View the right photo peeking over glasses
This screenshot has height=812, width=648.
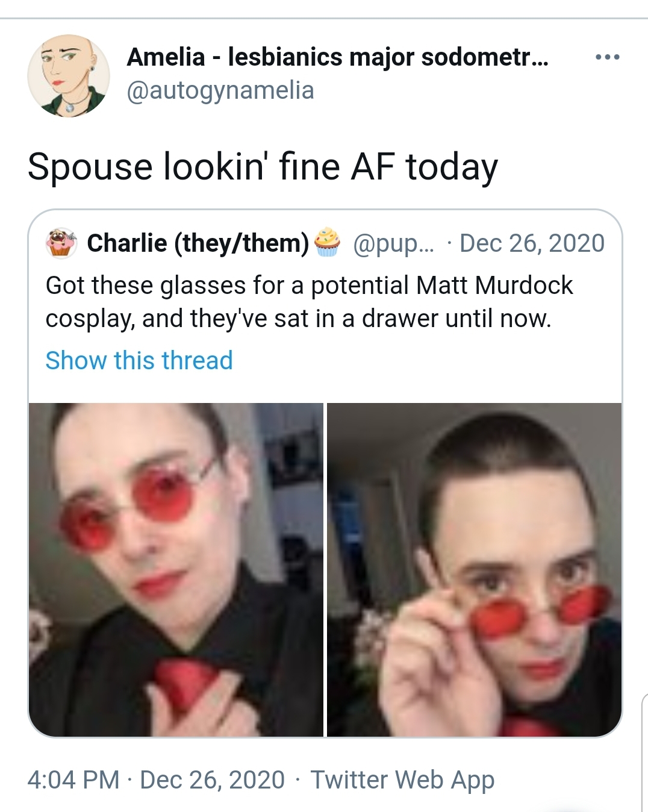(x=474, y=569)
